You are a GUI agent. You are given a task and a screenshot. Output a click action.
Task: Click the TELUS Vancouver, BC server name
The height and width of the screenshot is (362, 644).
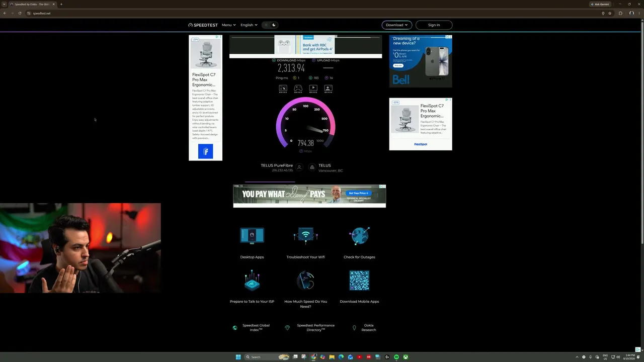(331, 167)
